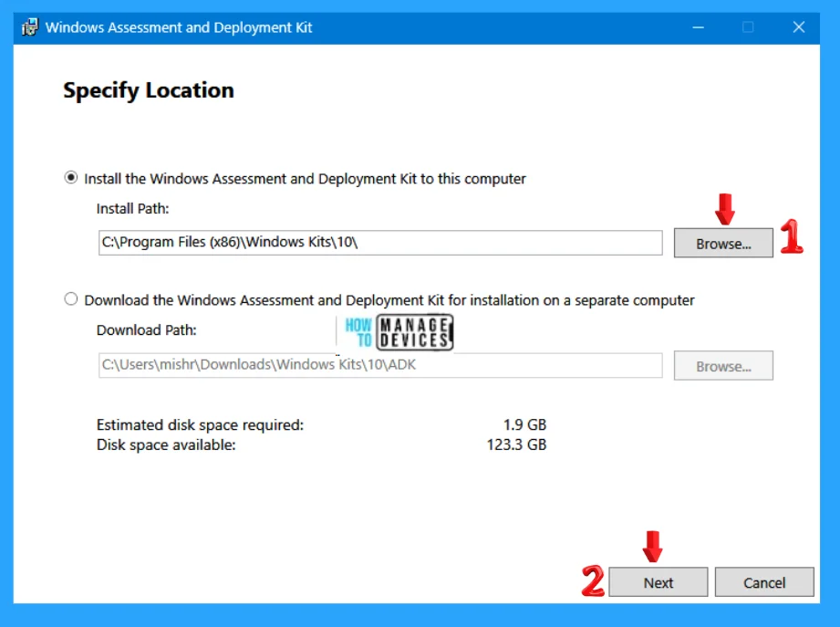Click the ADK installer icon in title bar
The image size is (840, 627).
30,27
